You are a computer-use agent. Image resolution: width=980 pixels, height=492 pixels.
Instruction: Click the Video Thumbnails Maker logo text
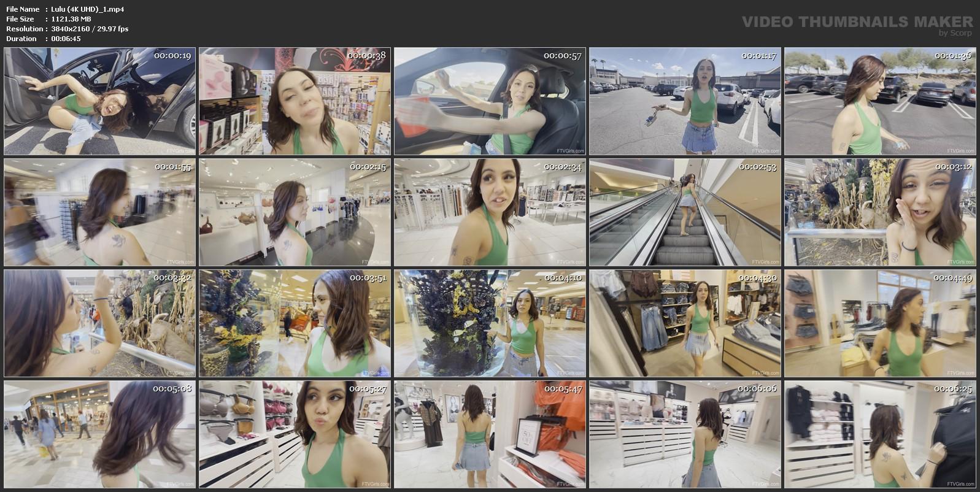tap(857, 22)
